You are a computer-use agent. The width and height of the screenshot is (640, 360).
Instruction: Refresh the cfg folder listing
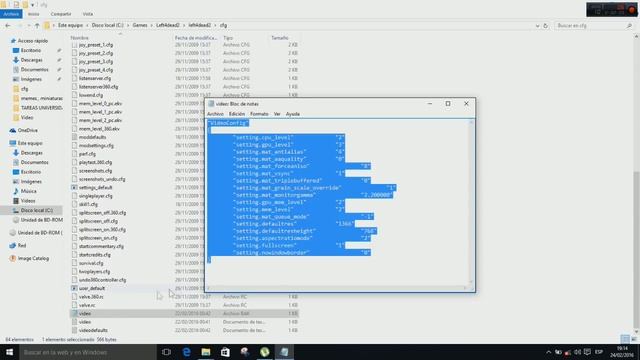[545, 26]
